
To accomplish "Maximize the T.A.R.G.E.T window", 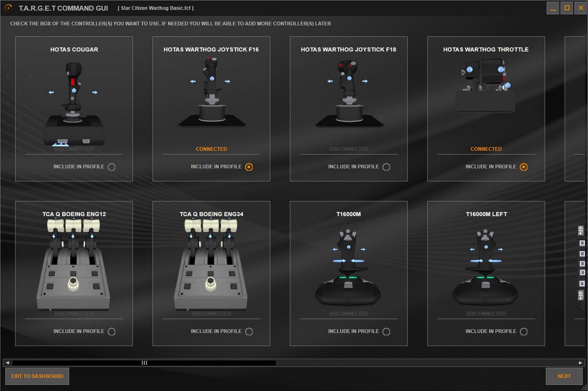I will coord(567,8).
